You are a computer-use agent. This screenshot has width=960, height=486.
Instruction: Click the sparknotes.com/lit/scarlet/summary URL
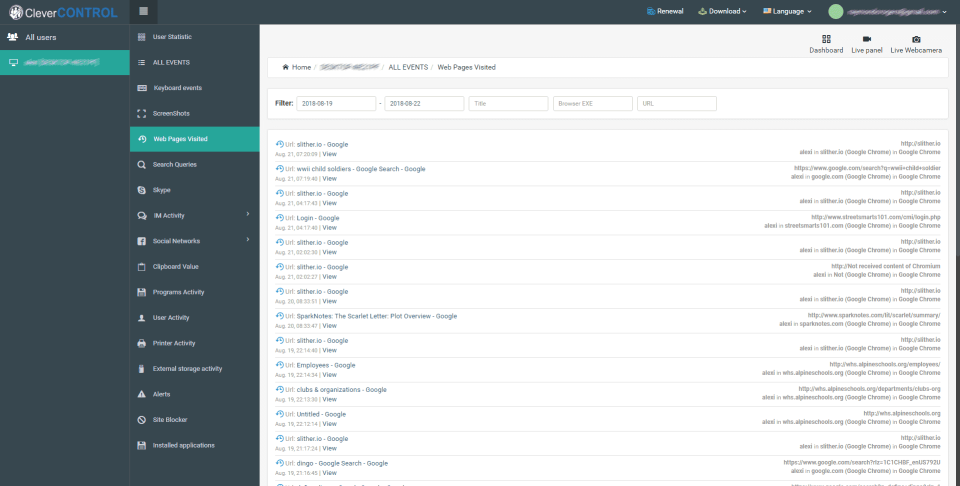click(874, 315)
